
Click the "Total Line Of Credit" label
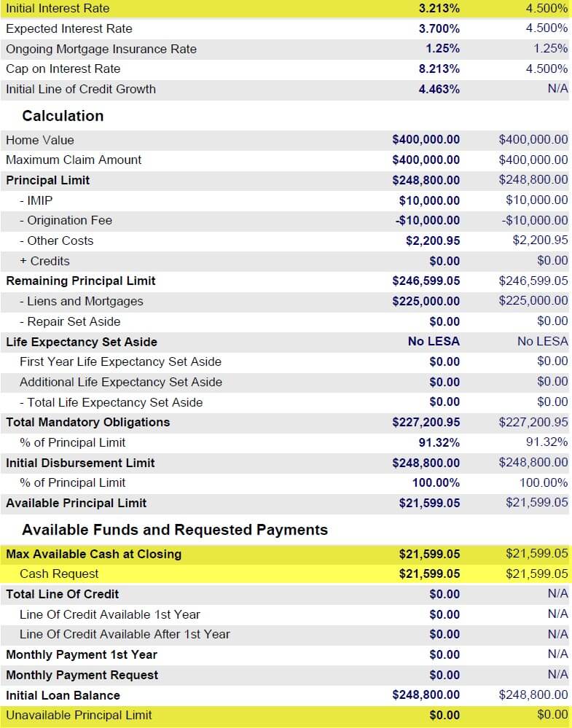click(x=63, y=594)
